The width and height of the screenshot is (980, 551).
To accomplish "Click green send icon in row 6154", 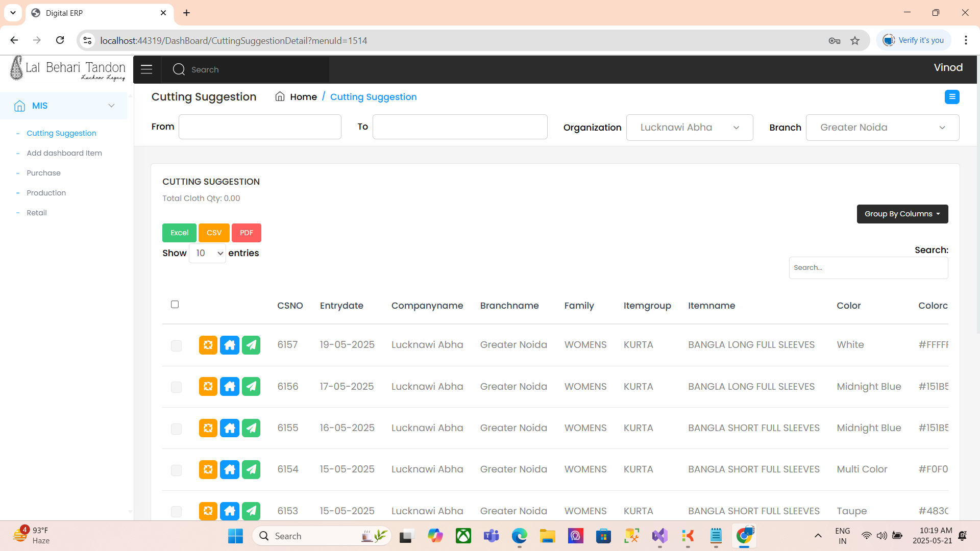I will (x=251, y=469).
